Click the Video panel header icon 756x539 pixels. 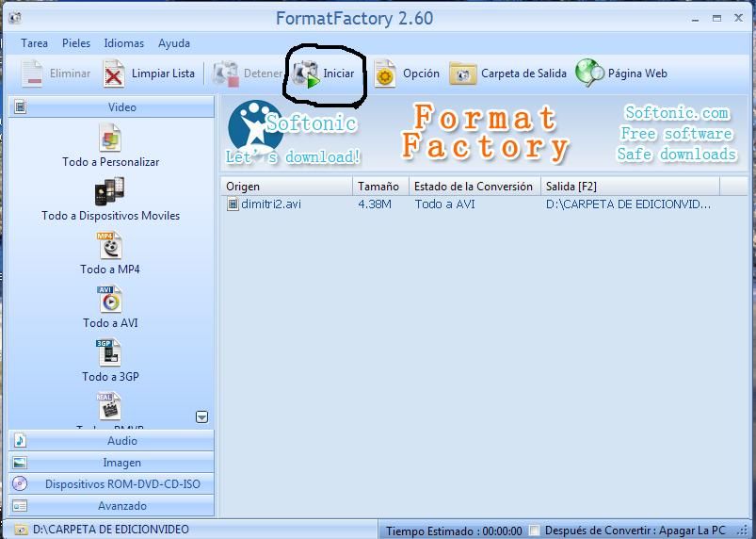pyautogui.click(x=20, y=106)
